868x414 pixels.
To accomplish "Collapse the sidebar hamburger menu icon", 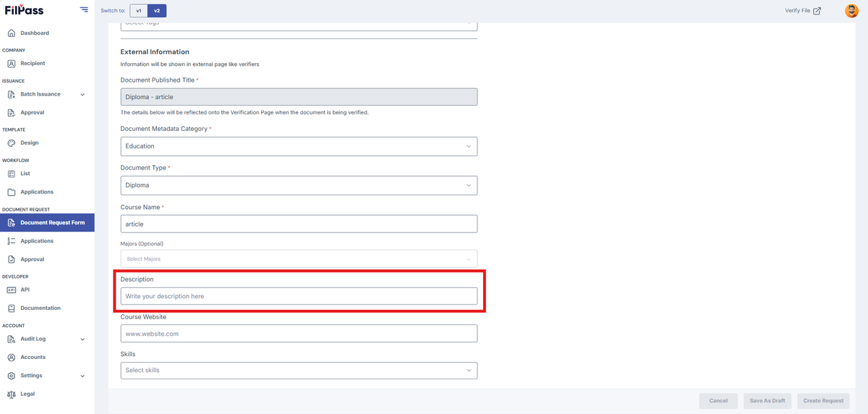I will point(84,10).
